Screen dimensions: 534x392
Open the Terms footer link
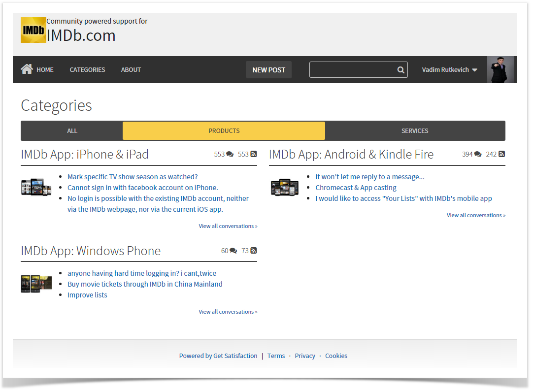click(276, 356)
